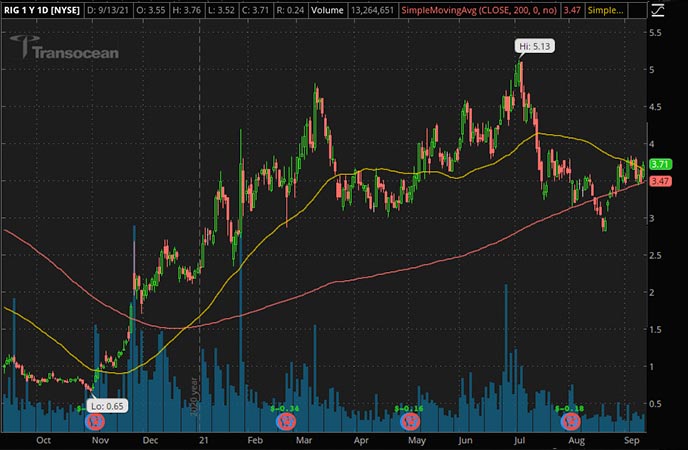
Task: Click the red 3.47 moving average tag
Action: (660, 181)
